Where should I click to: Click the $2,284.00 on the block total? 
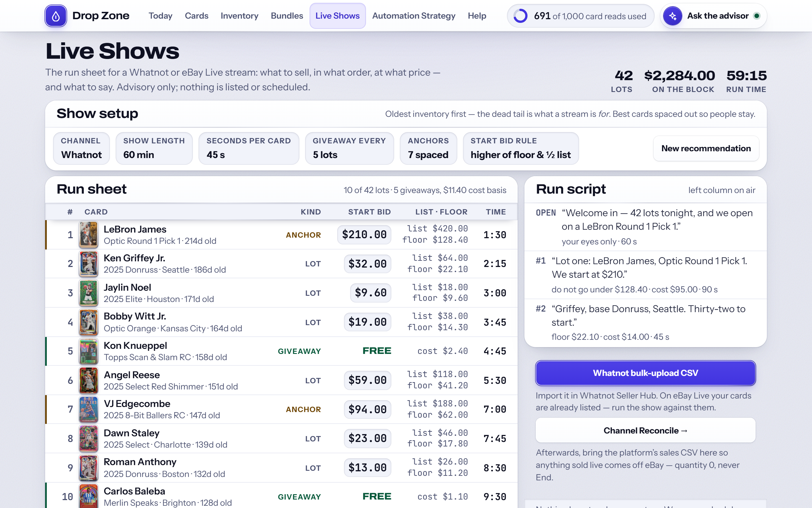tap(679, 76)
